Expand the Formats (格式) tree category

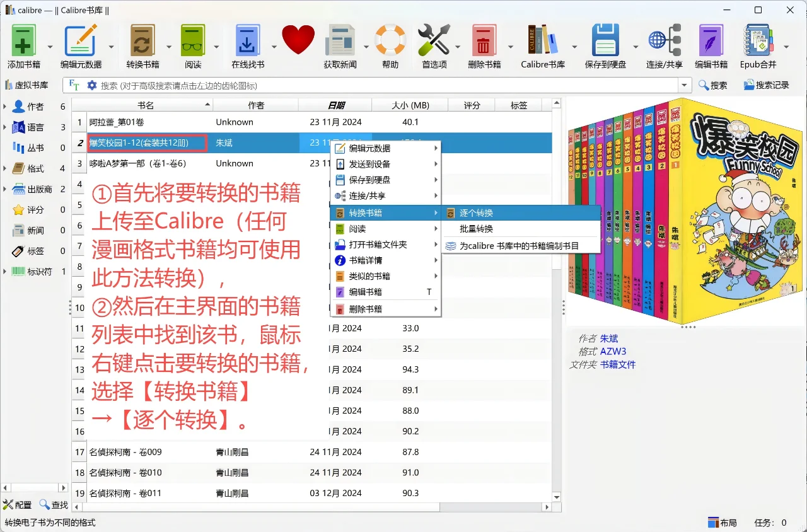point(6,168)
